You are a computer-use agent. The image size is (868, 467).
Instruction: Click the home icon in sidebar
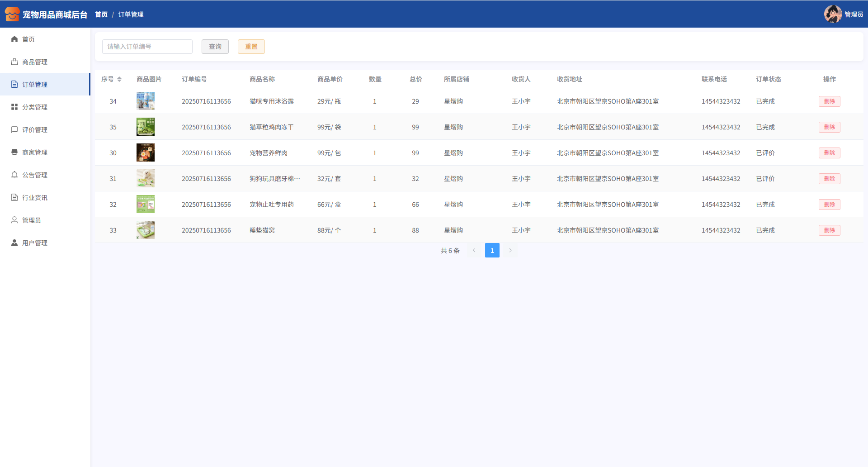(x=14, y=39)
